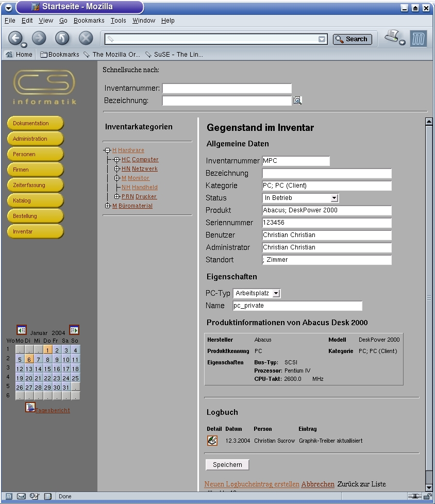
Task: Open the View menu
Action: pos(46,21)
